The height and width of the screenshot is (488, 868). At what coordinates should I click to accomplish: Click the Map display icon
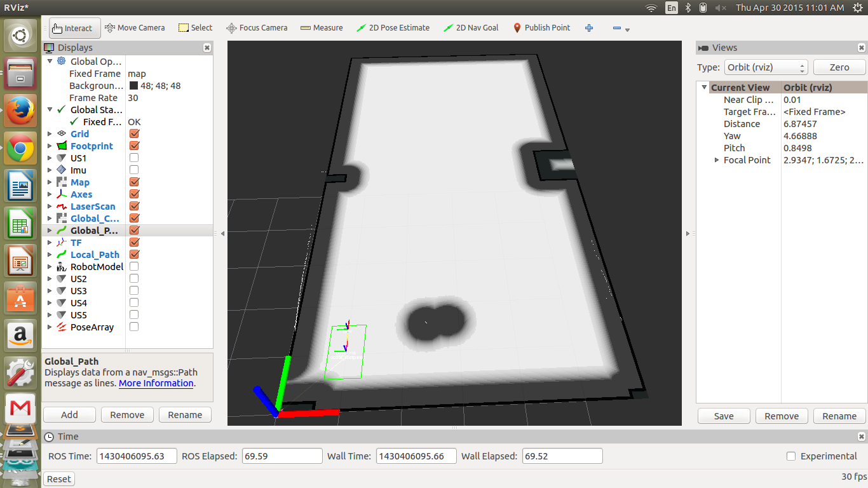(x=61, y=182)
